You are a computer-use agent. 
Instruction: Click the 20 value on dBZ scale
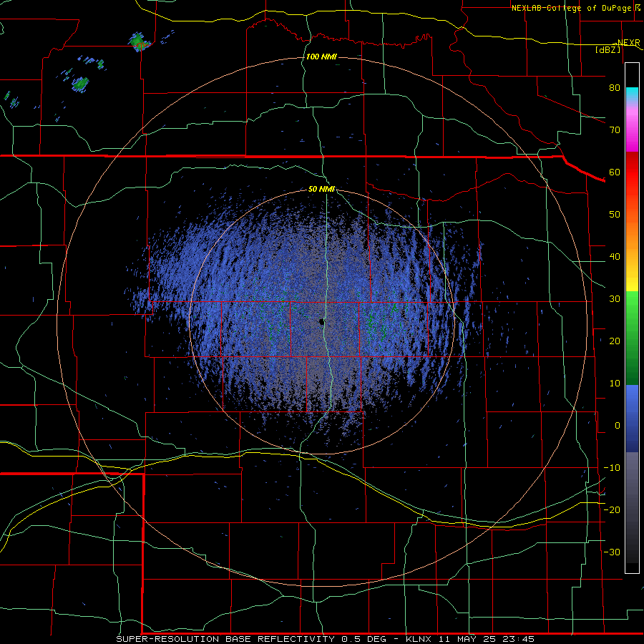615,341
